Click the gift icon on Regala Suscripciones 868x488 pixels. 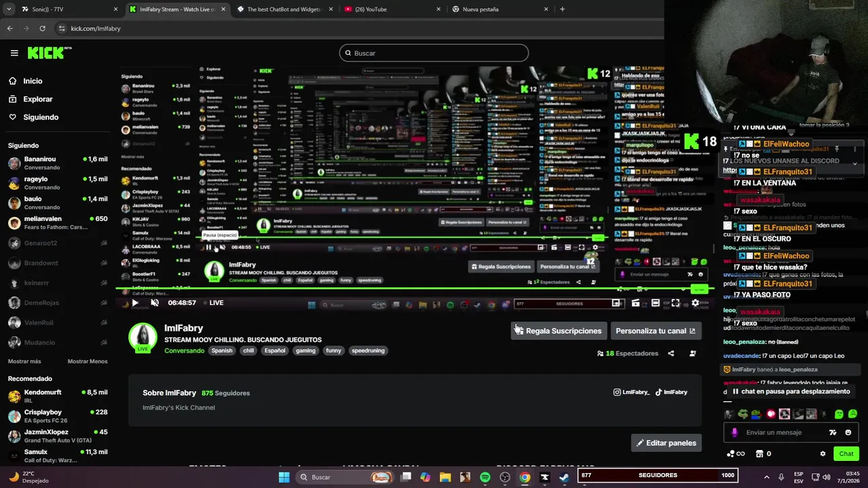tap(519, 331)
